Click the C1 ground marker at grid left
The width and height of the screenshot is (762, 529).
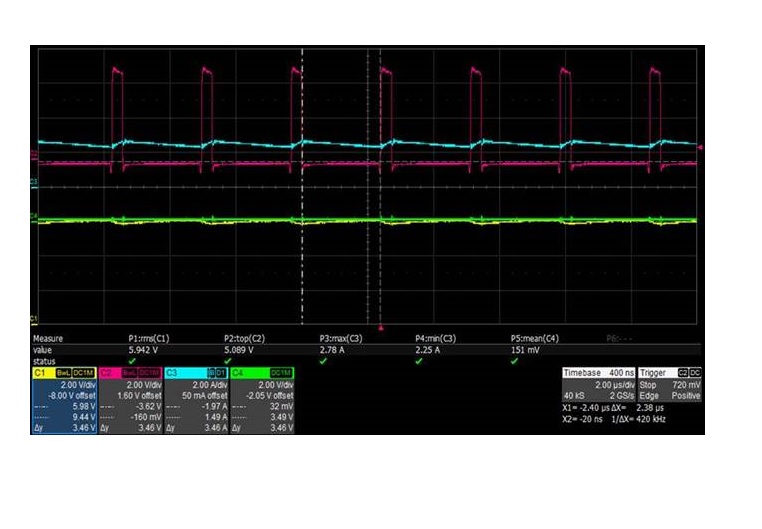(x=34, y=319)
